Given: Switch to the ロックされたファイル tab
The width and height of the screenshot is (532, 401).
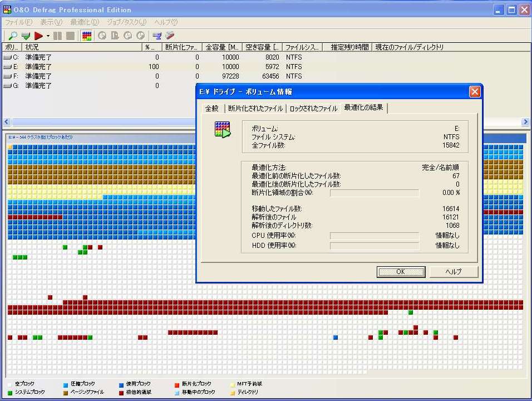Looking at the screenshot, I should [x=313, y=108].
